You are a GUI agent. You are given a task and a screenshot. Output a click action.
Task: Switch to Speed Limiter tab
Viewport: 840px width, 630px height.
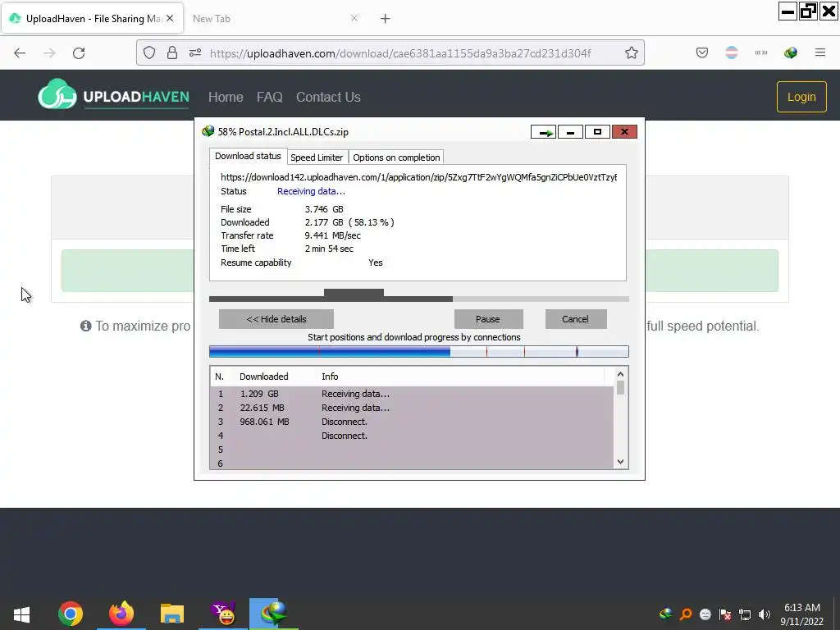(317, 157)
